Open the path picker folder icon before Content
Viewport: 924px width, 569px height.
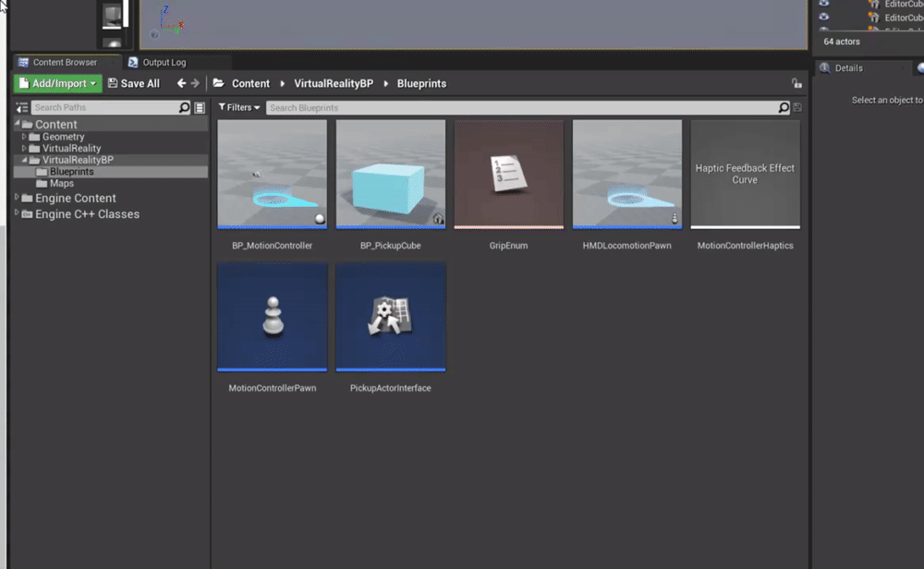coord(219,84)
